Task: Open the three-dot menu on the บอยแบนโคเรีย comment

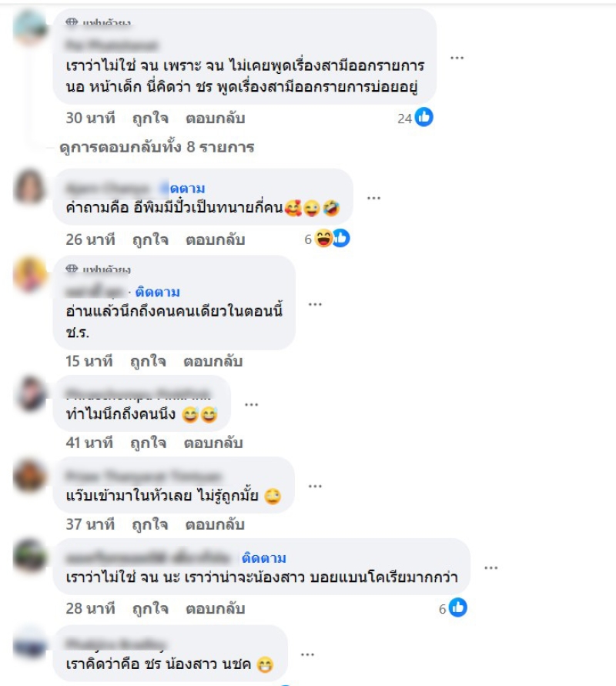Action: (491, 568)
